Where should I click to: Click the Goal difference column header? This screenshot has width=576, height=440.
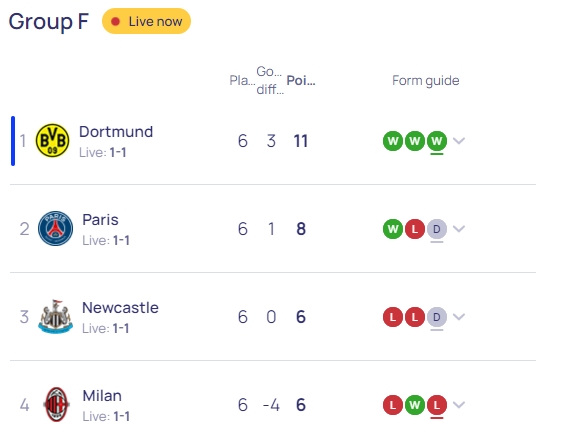(270, 80)
